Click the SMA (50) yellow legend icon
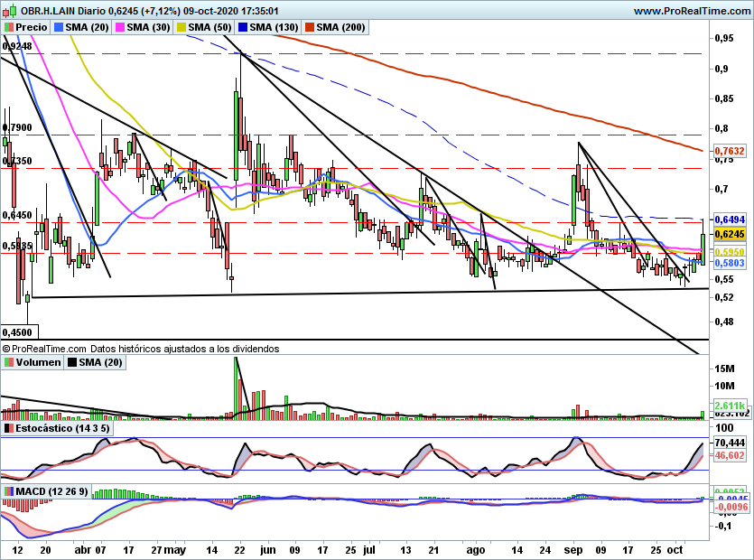Viewport: 754px width, 560px height. point(182,27)
